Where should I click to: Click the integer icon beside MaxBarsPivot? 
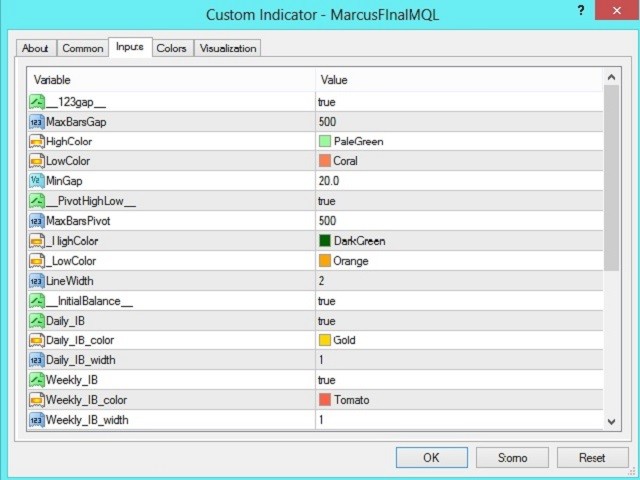[37, 221]
